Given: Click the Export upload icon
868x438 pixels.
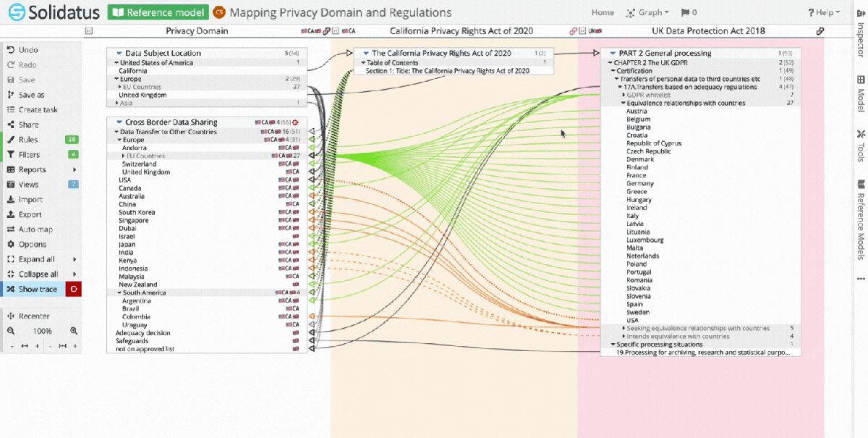Looking at the screenshot, I should point(10,214).
